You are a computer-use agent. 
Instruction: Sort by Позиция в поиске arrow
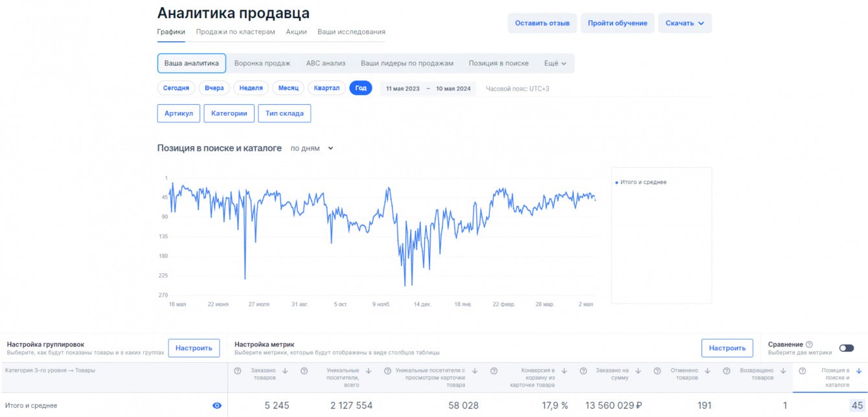(x=859, y=371)
